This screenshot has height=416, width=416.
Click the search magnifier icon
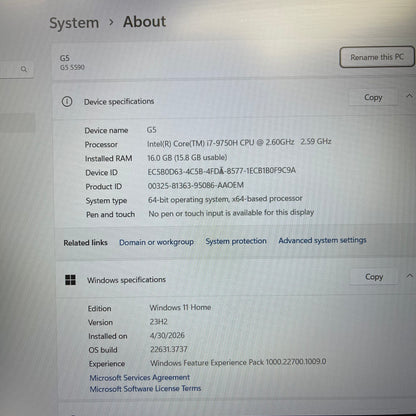tap(24, 69)
